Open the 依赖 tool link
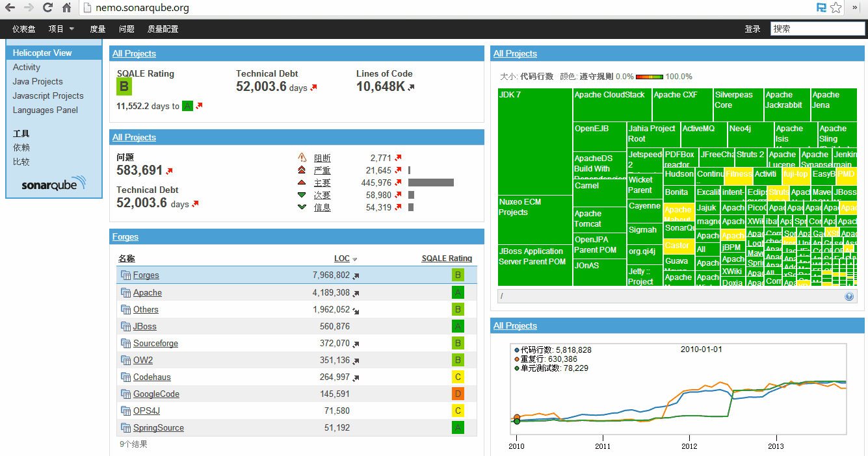The image size is (868, 456). [x=21, y=147]
